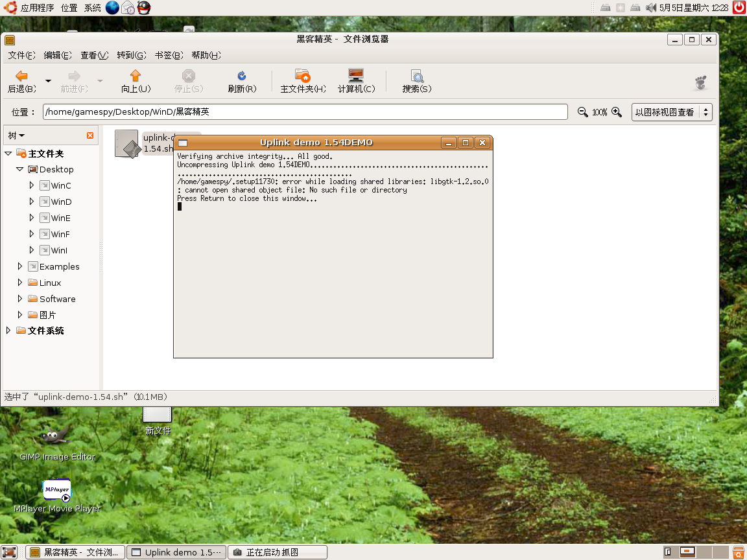This screenshot has width=747, height=560.
Task: Expand the Examples tree node
Action: [20, 266]
